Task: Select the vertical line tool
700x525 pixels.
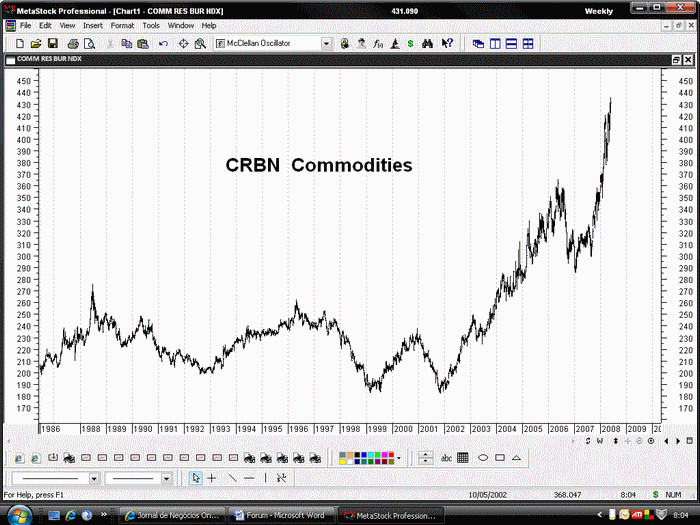Action: coord(265,478)
